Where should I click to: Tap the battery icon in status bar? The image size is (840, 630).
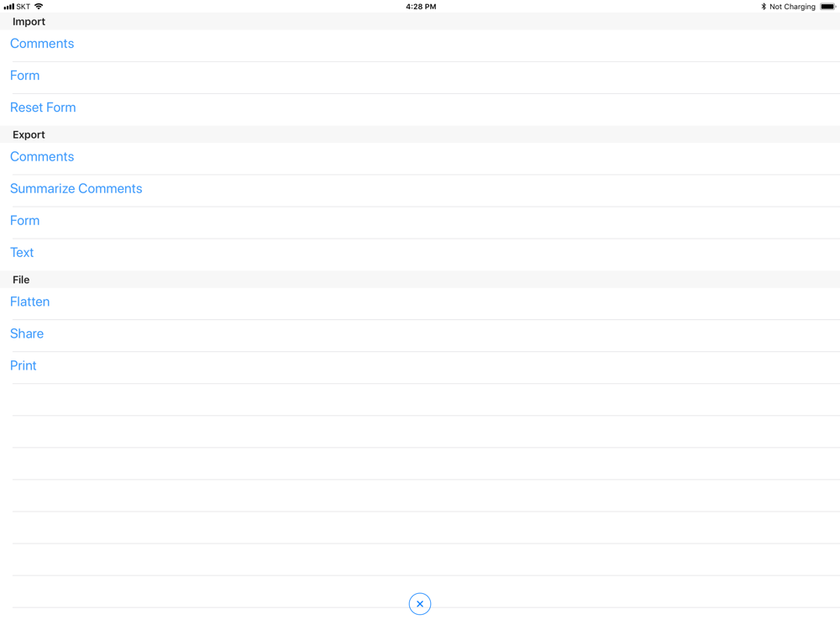[827, 7]
